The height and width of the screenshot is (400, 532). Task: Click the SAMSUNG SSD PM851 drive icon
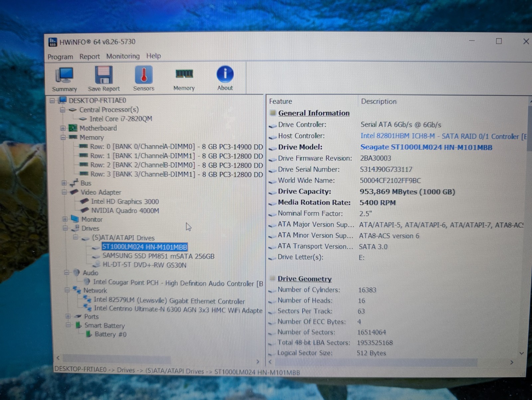96,256
